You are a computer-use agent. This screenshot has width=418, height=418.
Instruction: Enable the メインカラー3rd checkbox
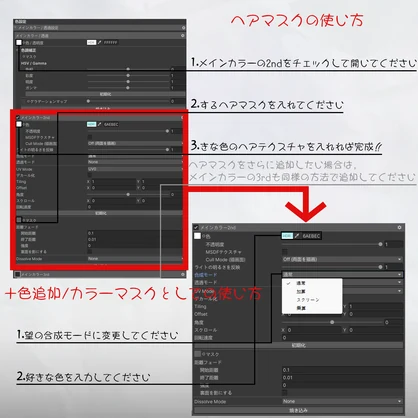pyautogui.click(x=17, y=274)
